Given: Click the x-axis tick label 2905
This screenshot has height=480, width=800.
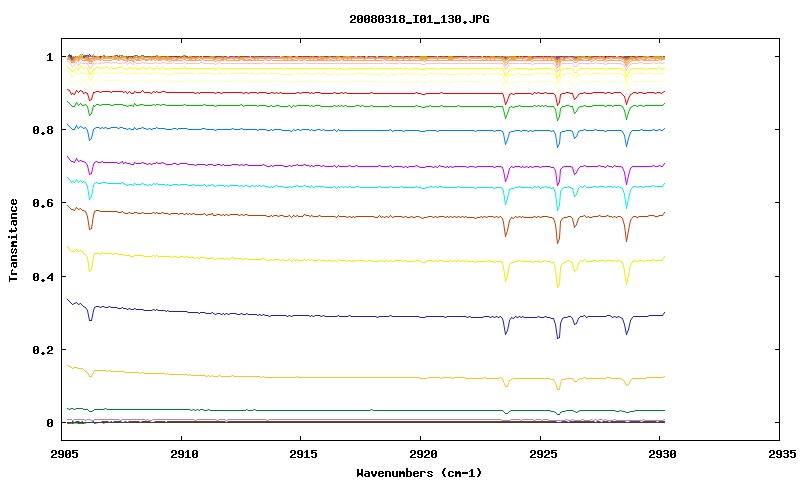Looking at the screenshot, I should (x=64, y=454).
